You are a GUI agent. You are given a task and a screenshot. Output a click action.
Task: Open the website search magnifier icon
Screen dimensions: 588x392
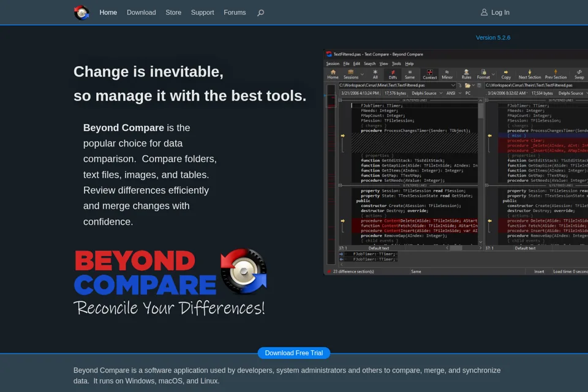click(x=261, y=13)
